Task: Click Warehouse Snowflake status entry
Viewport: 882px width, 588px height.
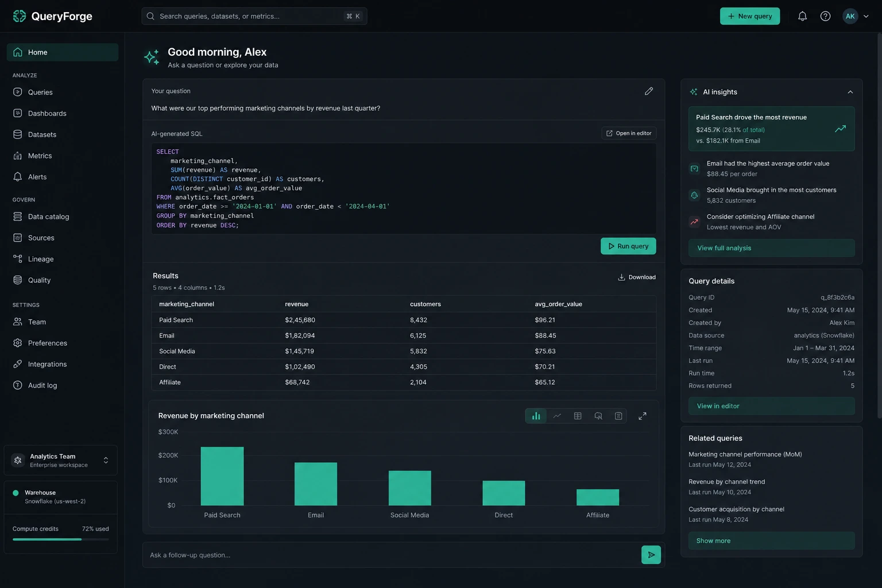Action: [x=60, y=497]
